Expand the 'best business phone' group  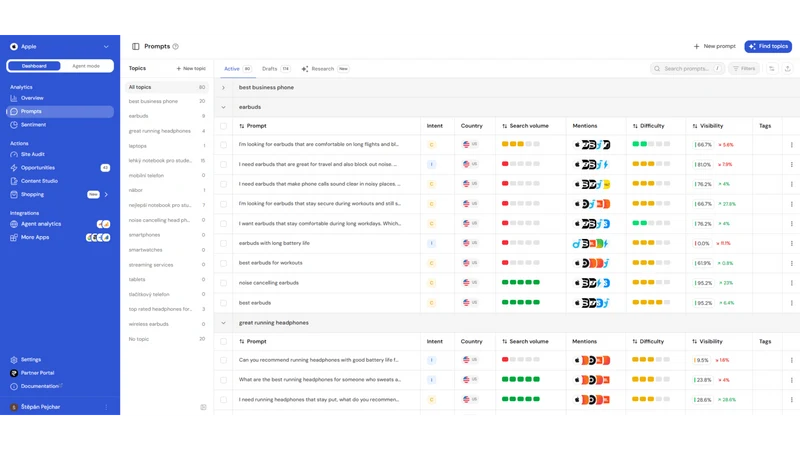223,88
